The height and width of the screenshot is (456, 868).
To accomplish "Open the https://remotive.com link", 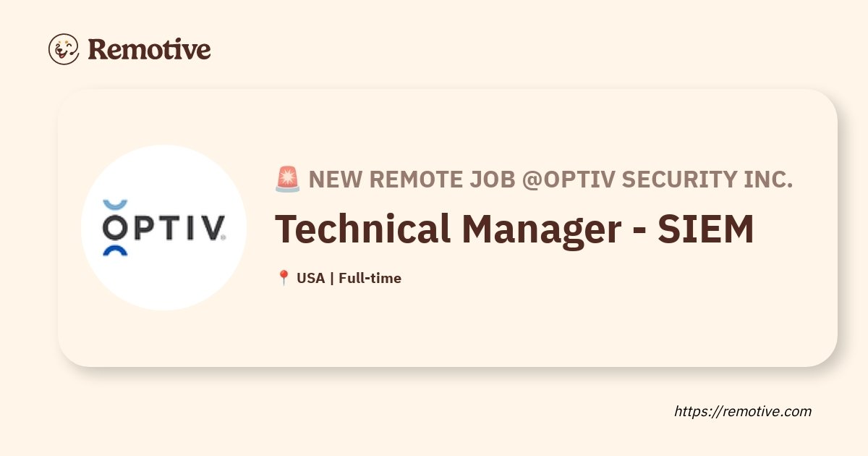I will pos(743,411).
